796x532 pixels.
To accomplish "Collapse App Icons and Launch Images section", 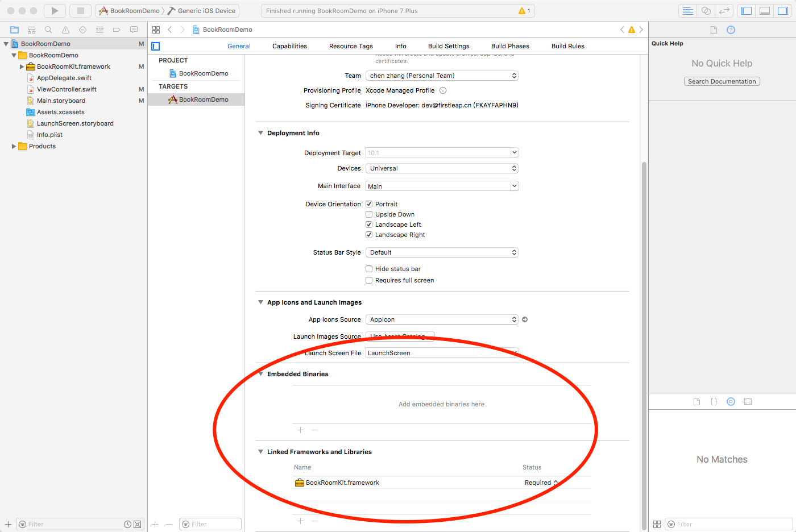I will click(261, 302).
